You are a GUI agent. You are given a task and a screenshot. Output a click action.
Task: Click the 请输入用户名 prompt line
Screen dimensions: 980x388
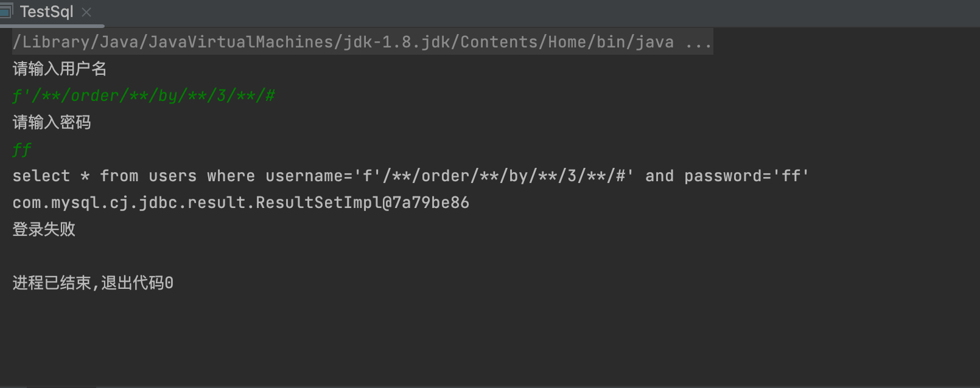click(60, 69)
